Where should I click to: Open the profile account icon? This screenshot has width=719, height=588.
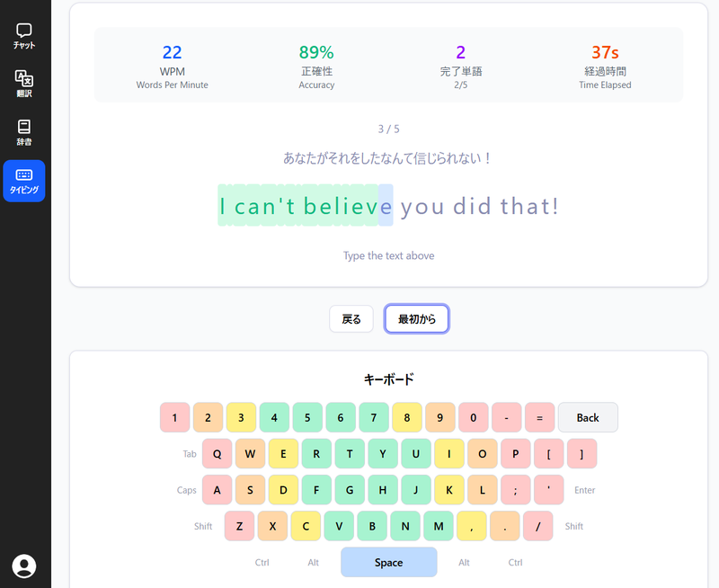tap(24, 566)
